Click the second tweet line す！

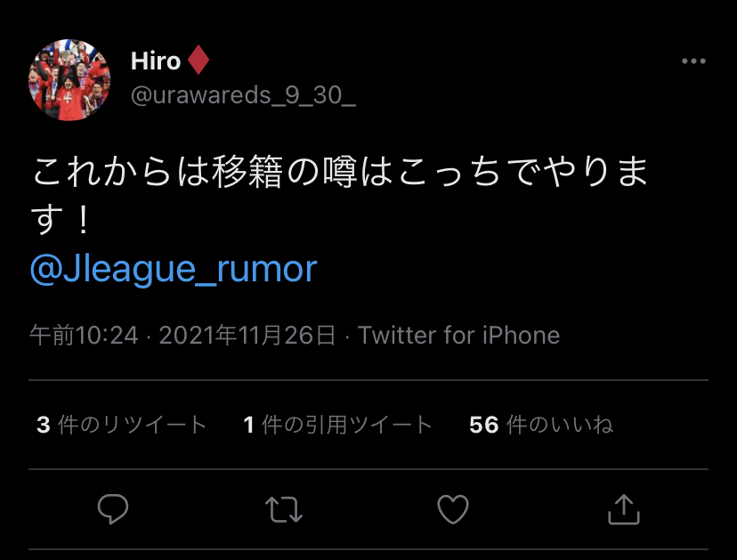(x=61, y=220)
